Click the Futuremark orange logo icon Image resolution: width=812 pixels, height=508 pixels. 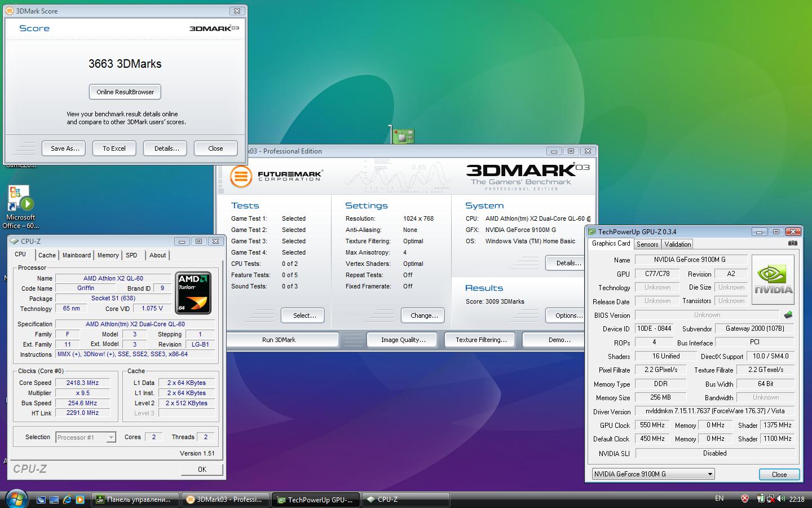click(x=241, y=176)
